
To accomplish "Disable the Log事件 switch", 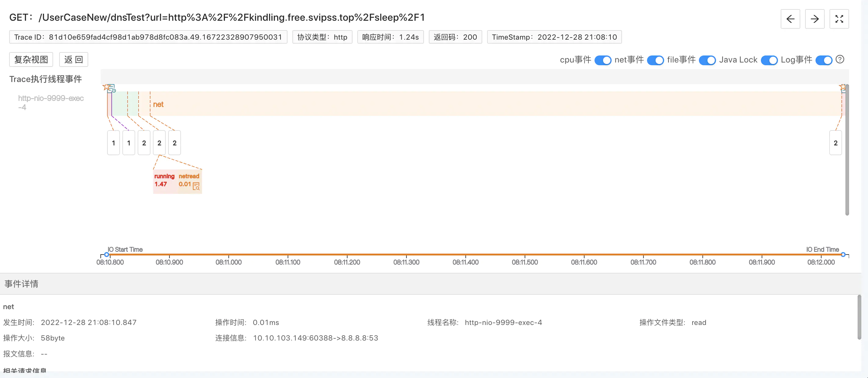I will [824, 60].
